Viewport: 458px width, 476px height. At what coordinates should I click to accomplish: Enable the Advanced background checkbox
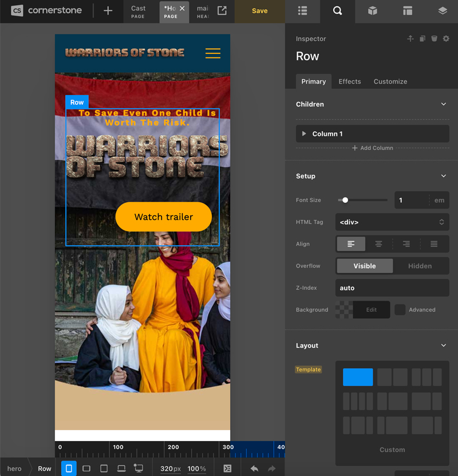[x=400, y=310]
